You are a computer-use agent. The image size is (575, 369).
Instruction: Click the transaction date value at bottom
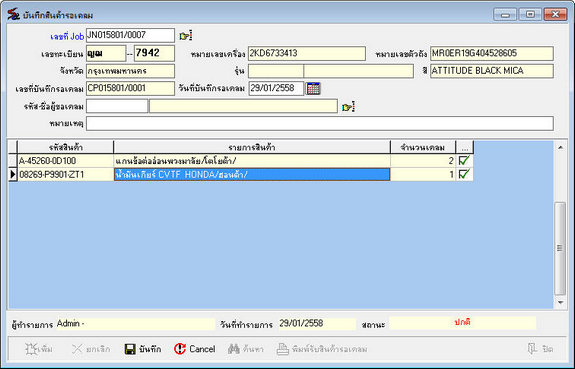point(317,324)
